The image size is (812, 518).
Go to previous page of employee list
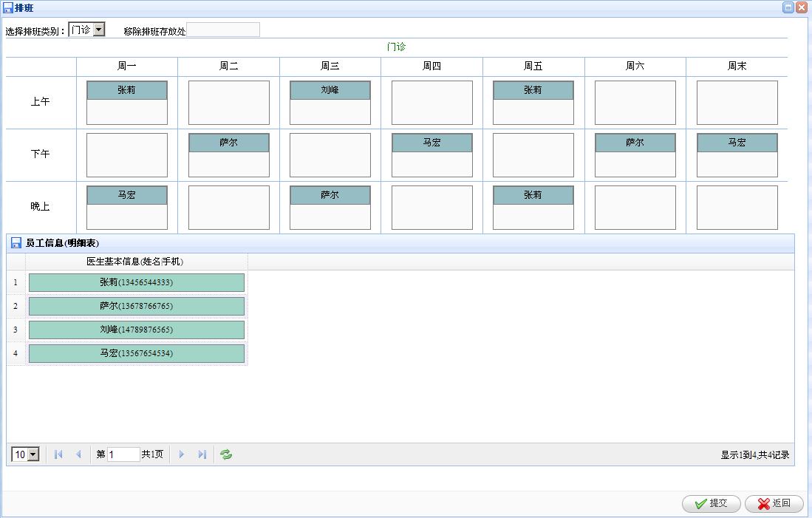[78, 454]
